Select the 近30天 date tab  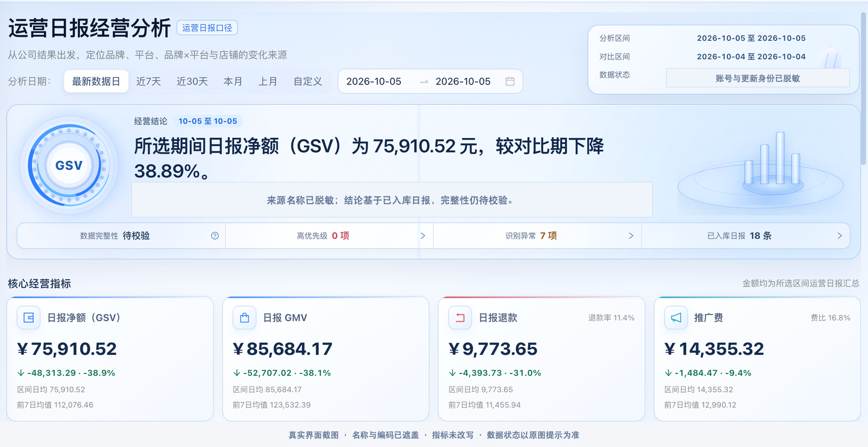(192, 81)
